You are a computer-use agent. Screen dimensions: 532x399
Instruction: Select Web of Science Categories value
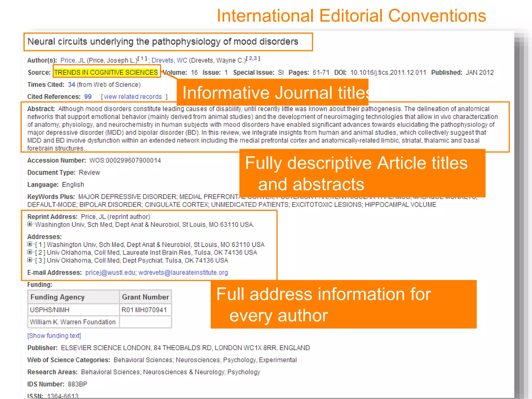click(205, 360)
